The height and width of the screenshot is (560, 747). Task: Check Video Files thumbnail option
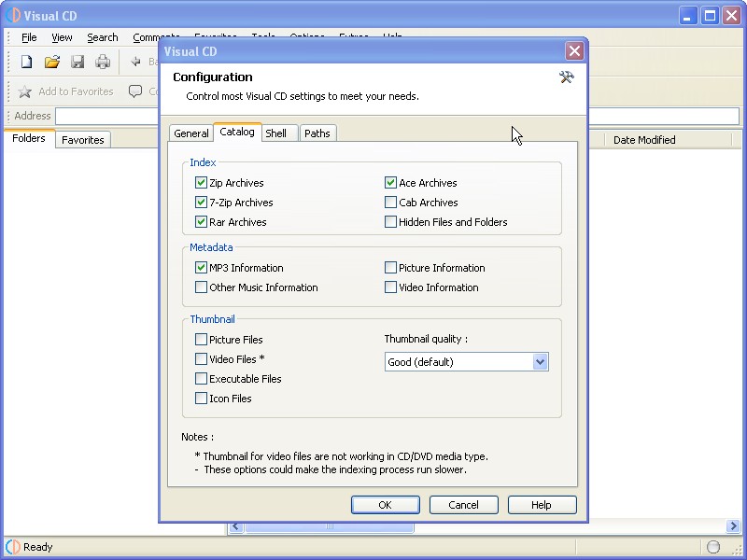tap(201, 358)
